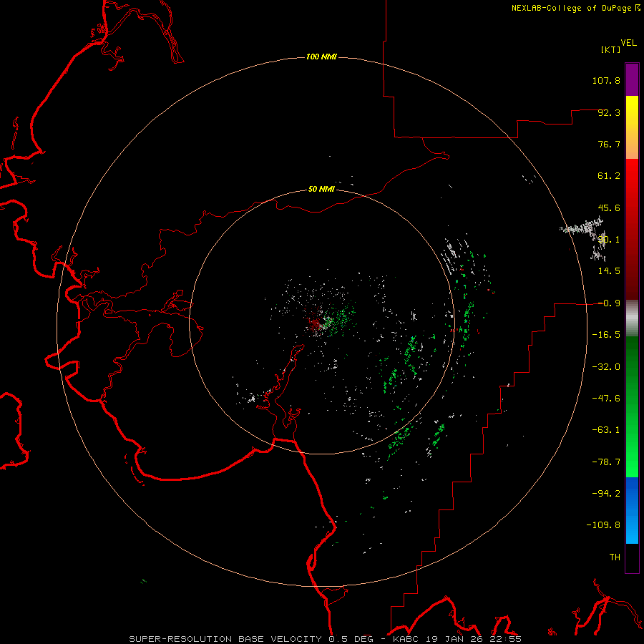Select the -109.8 legend value
The width and height of the screenshot is (644, 644).
click(603, 525)
